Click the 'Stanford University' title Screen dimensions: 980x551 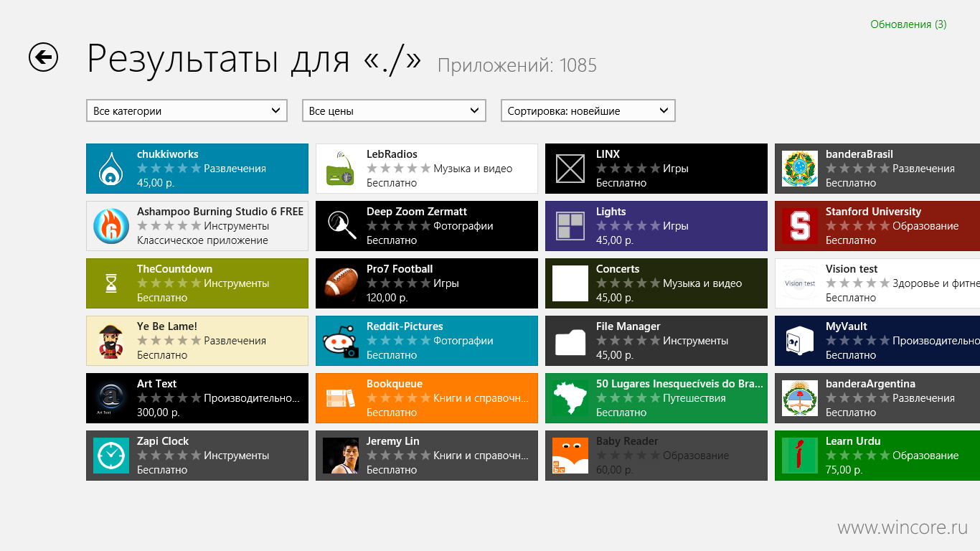click(873, 212)
